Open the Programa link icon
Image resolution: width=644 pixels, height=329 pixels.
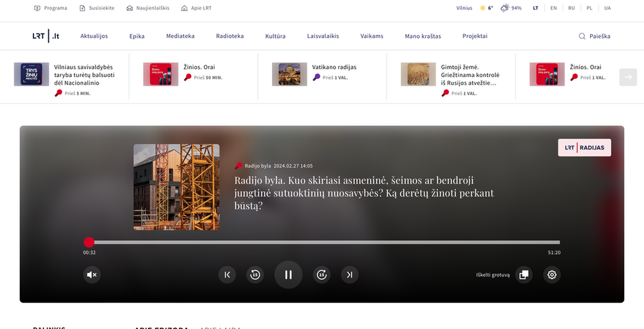pyautogui.click(x=37, y=8)
